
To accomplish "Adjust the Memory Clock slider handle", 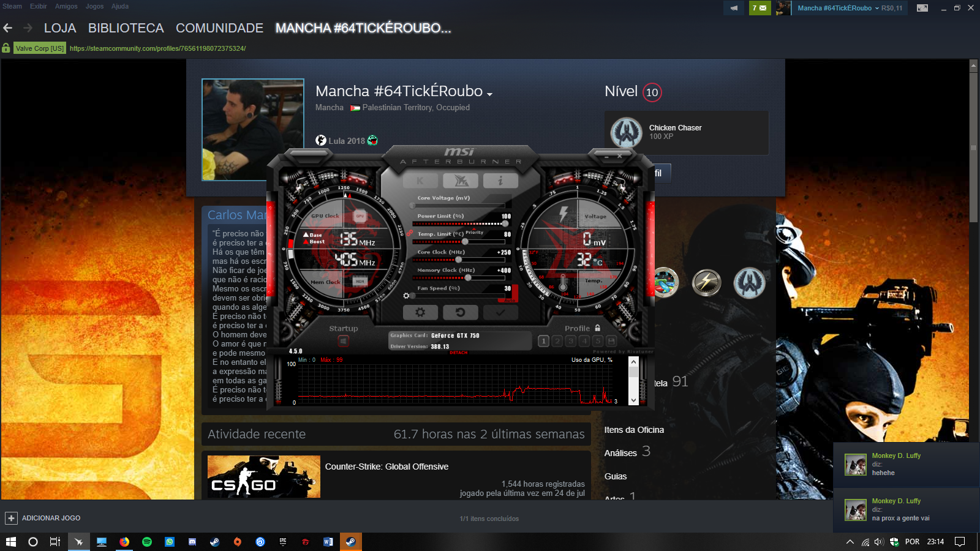I will click(x=468, y=277).
